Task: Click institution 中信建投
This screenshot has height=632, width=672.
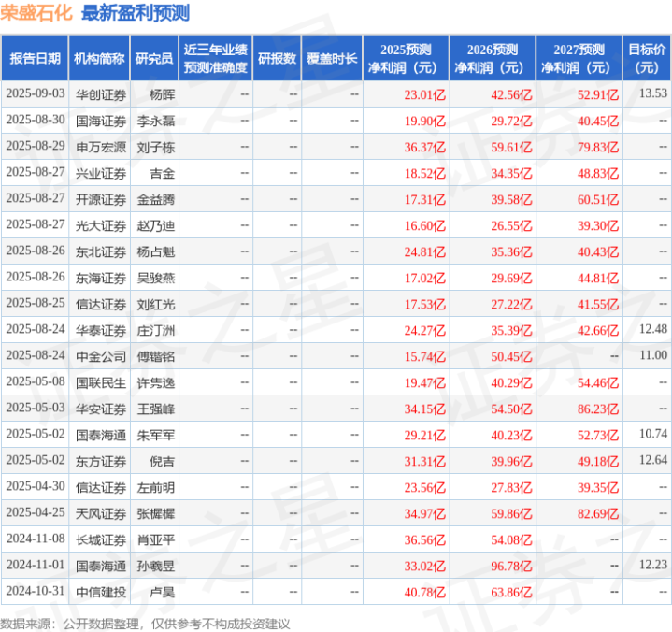Action: (x=101, y=592)
